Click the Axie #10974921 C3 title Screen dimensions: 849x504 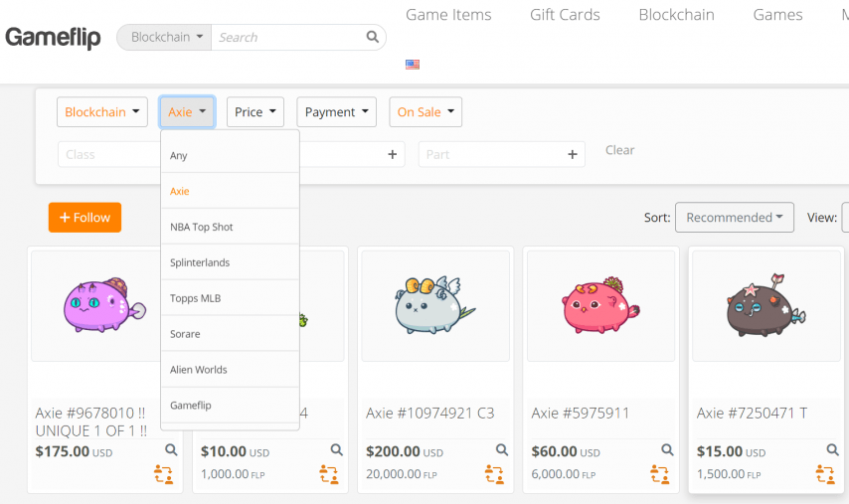pyautogui.click(x=429, y=414)
